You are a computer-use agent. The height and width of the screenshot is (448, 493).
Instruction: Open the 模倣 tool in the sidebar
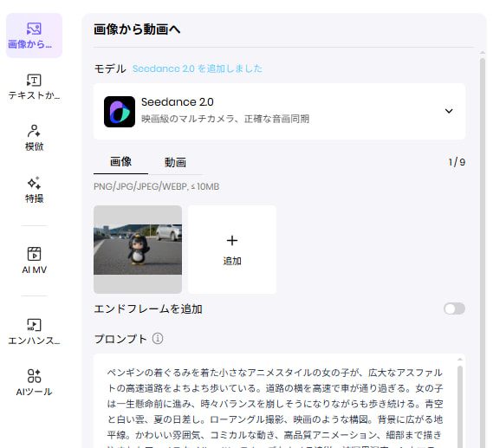(34, 138)
